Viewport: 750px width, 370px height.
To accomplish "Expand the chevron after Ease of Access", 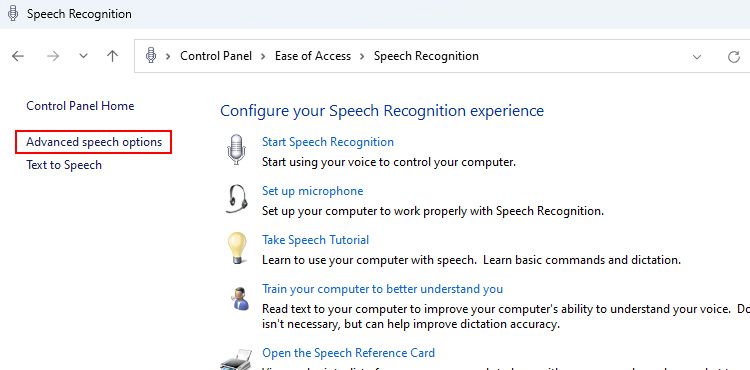I will coord(362,56).
